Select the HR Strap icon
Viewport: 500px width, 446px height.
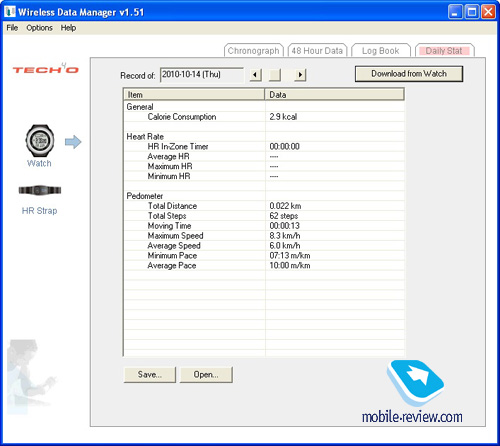pos(40,190)
